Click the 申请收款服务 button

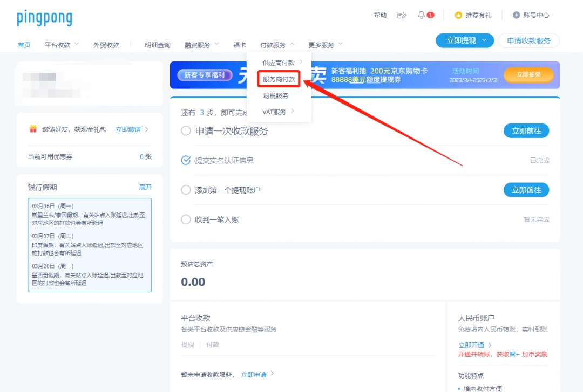(528, 40)
